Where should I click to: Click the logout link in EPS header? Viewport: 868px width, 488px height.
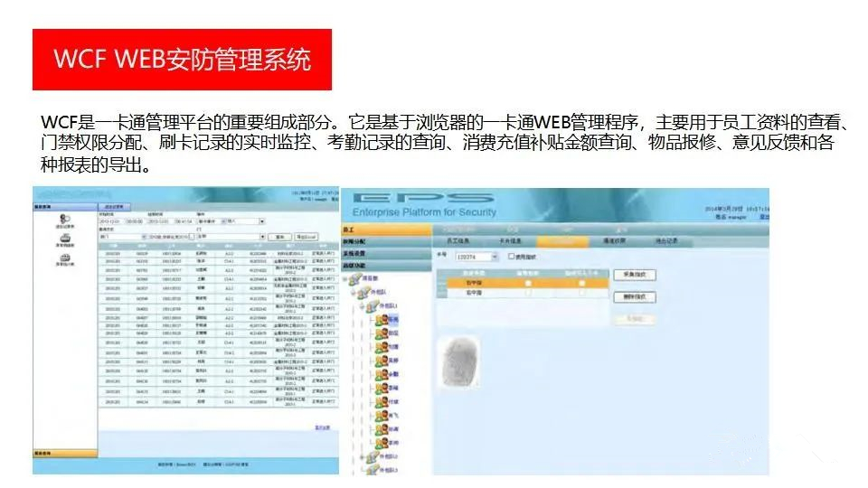tap(764, 218)
